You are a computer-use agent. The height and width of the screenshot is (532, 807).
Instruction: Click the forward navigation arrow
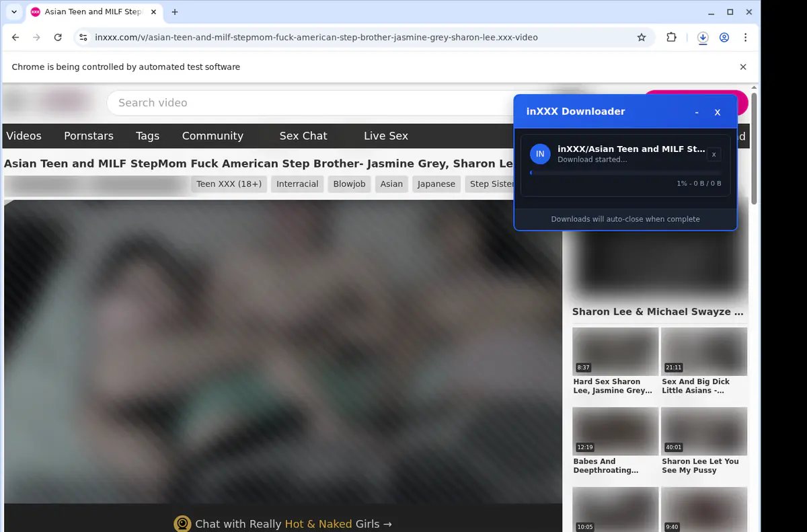coord(36,38)
